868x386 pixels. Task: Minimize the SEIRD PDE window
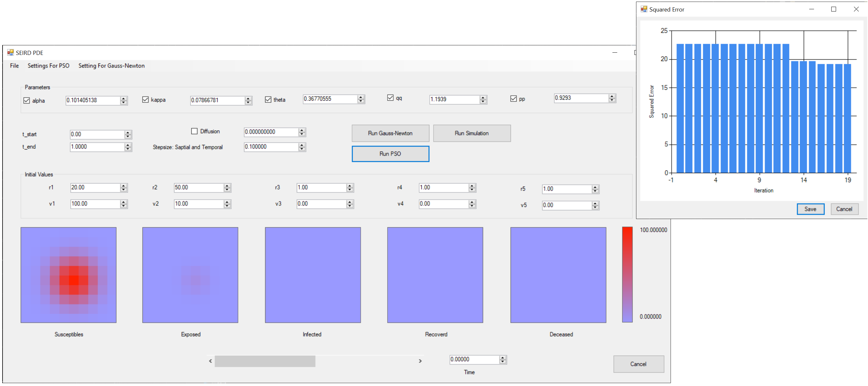point(615,53)
